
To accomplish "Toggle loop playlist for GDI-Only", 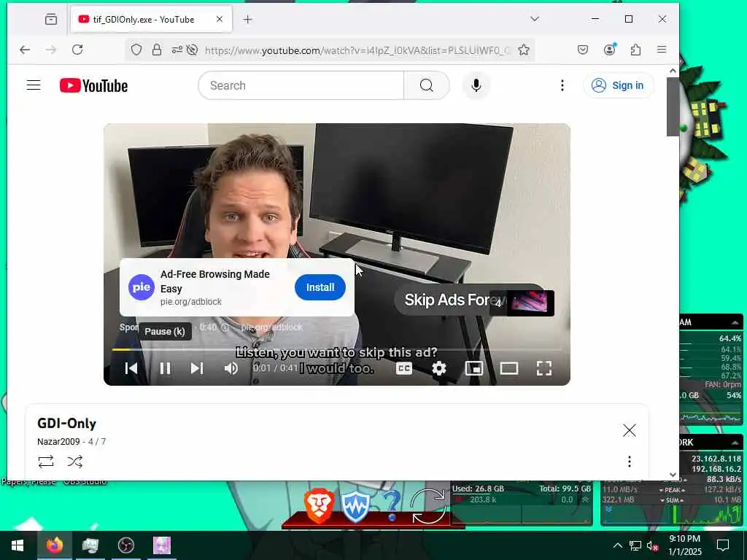I will coord(46,462).
